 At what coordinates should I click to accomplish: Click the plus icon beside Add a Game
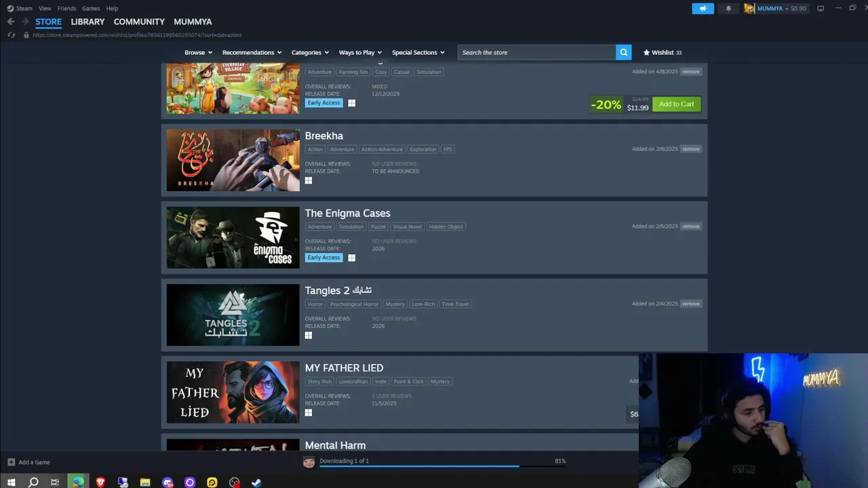(11, 462)
